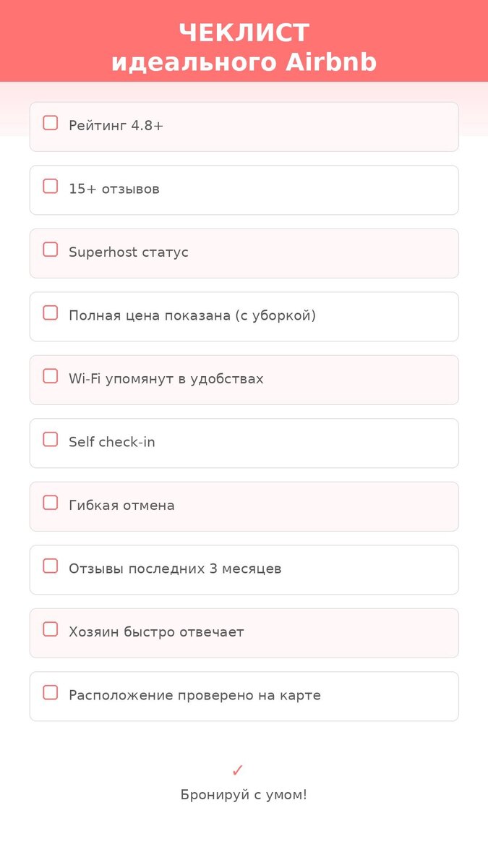Mark 'Полная цена показана' checkbox
The height and width of the screenshot is (868, 488).
point(50,313)
